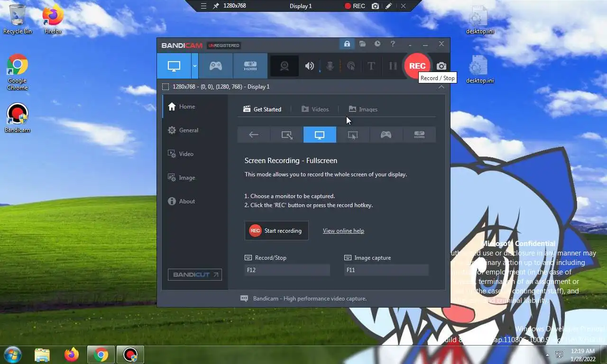This screenshot has width=607, height=364.
Task: Open Bandicam desktop shortcut
Action: tap(18, 118)
